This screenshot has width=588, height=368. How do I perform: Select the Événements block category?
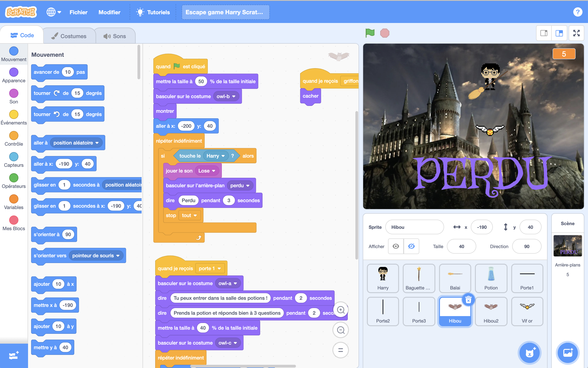(x=14, y=118)
